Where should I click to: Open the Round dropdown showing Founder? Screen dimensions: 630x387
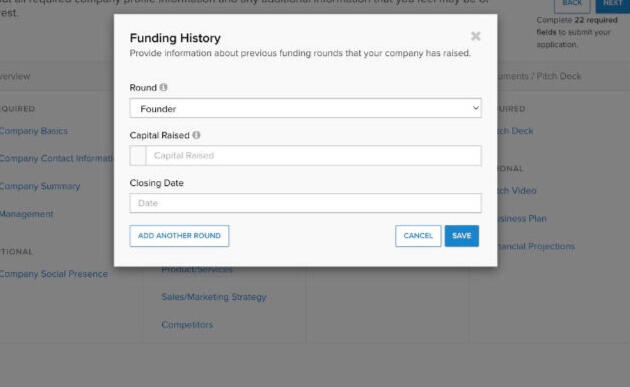(305, 108)
